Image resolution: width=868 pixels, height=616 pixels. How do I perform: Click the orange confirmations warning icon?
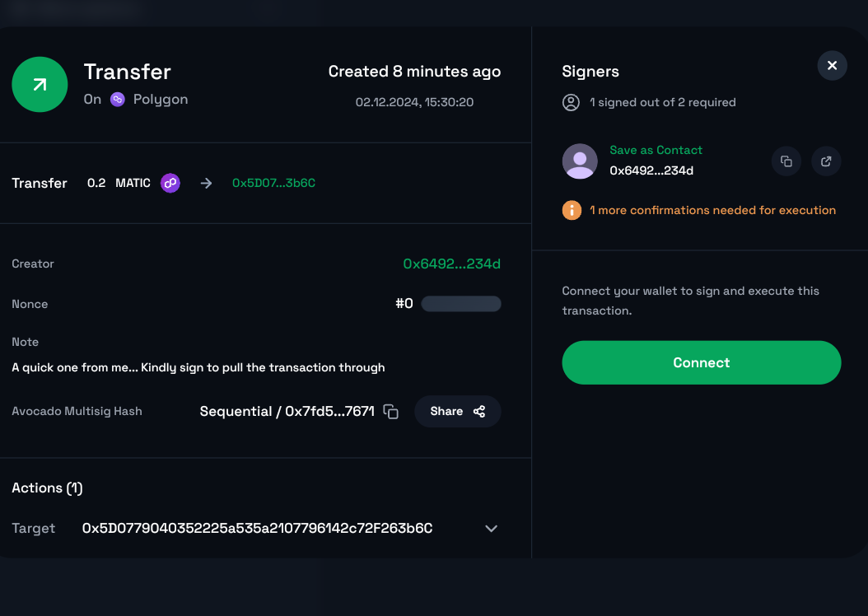[x=572, y=210]
